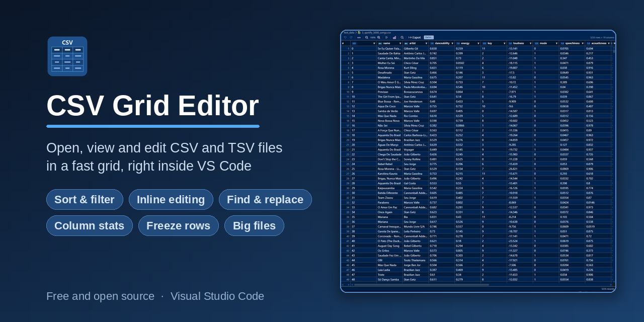The height and width of the screenshot is (322, 644).
Task: Select the cell 'Joe Henderson'
Action: pos(416,101)
